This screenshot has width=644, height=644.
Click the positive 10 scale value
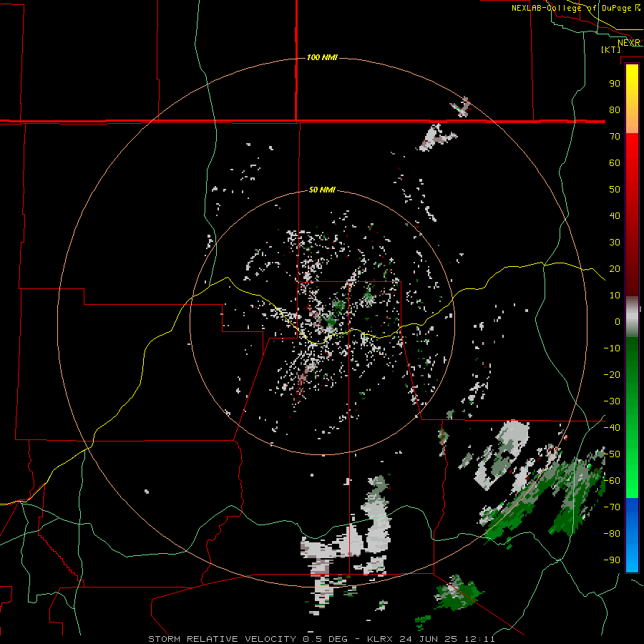point(615,296)
